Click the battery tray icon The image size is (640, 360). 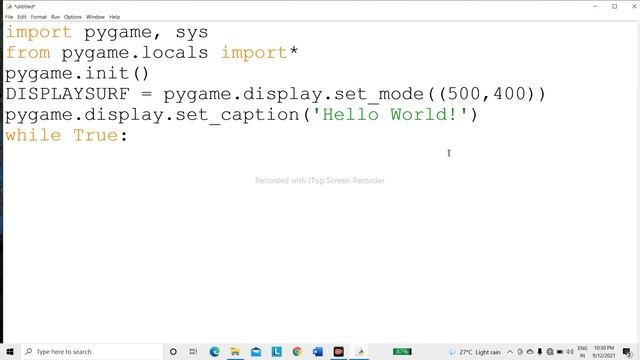point(560,352)
